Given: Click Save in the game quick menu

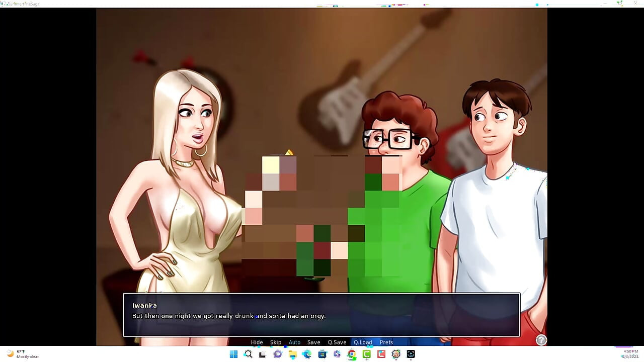Looking at the screenshot, I should click(313, 342).
